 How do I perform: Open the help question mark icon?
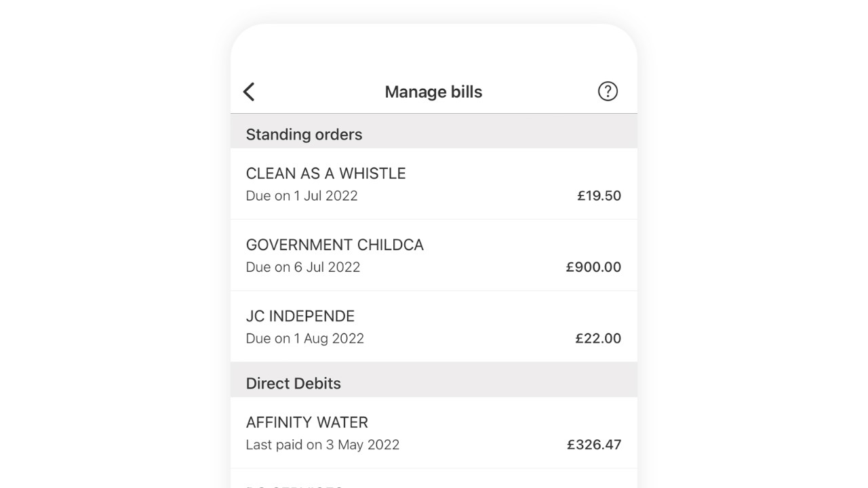click(x=608, y=91)
